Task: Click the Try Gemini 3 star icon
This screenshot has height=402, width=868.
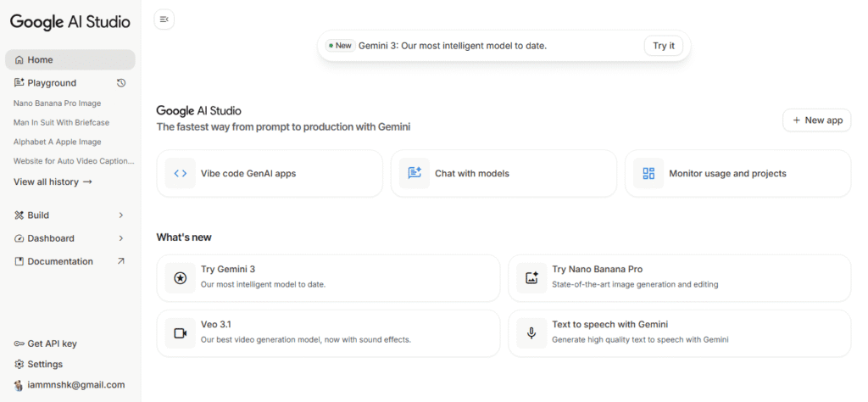Action: pyautogui.click(x=180, y=277)
